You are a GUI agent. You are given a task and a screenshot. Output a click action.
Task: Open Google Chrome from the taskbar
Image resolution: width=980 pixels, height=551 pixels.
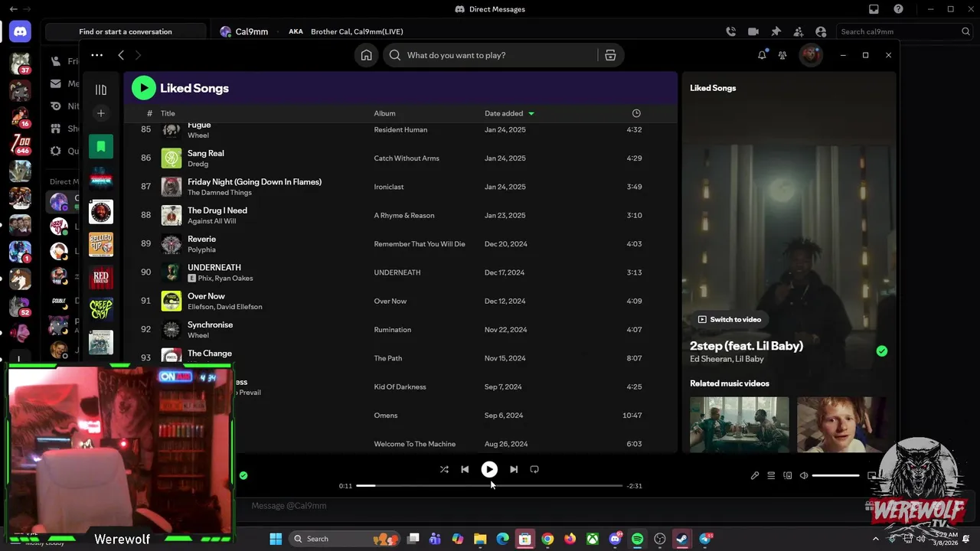click(x=547, y=539)
